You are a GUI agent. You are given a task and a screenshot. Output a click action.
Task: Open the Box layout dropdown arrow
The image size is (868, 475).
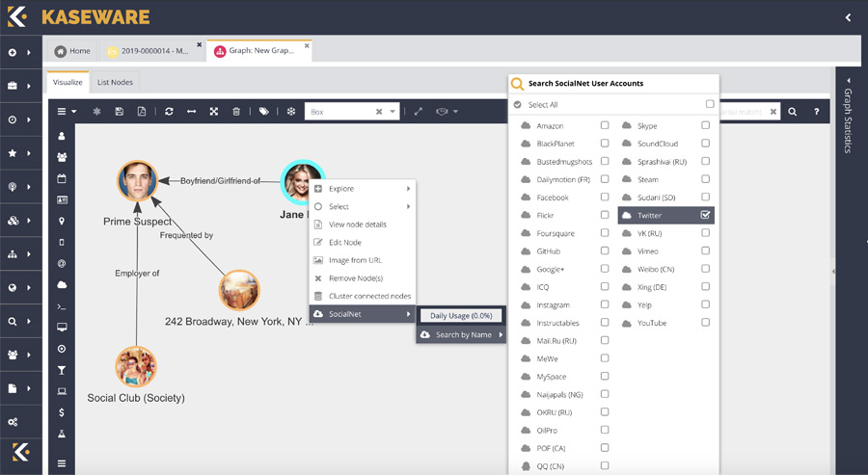point(393,112)
